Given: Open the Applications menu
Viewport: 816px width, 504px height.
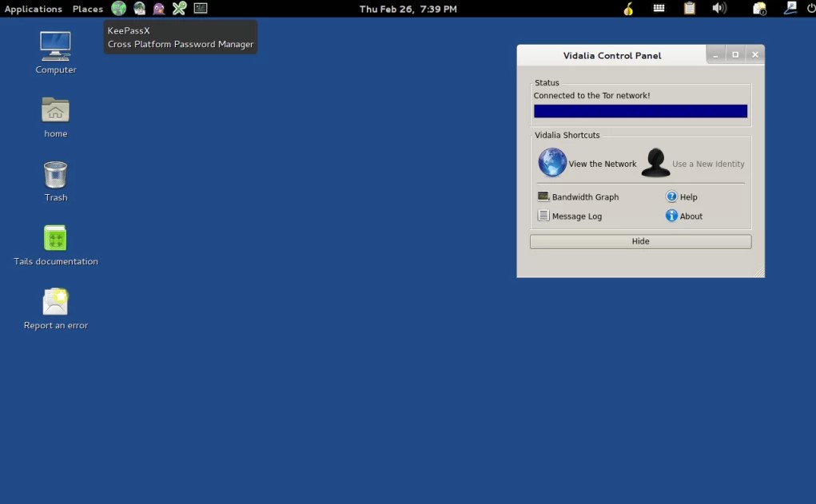Looking at the screenshot, I should [34, 9].
